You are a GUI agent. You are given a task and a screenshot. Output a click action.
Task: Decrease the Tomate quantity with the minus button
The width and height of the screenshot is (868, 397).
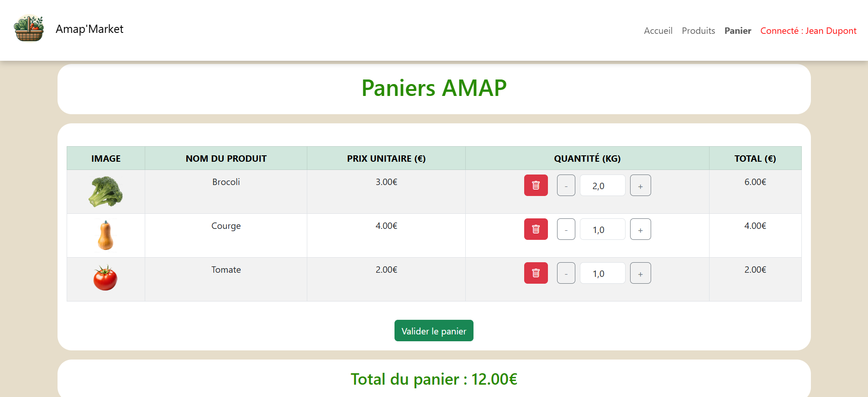[x=566, y=273]
